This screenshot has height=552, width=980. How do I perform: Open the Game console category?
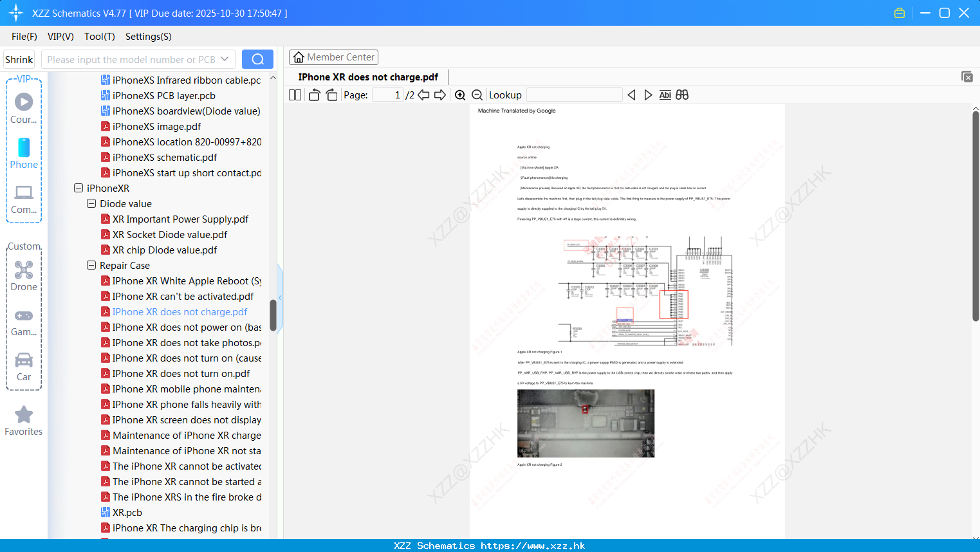coord(24,322)
